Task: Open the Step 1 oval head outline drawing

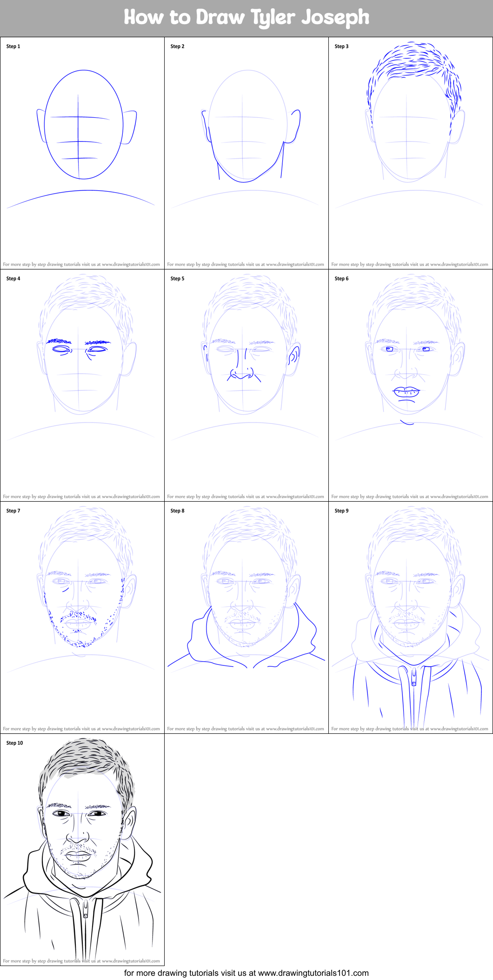Action: click(x=83, y=126)
